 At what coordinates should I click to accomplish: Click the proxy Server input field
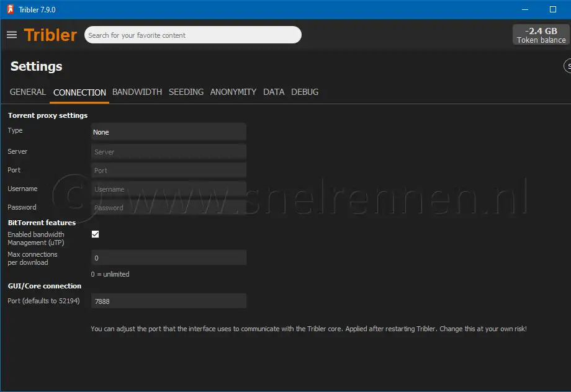(169, 152)
